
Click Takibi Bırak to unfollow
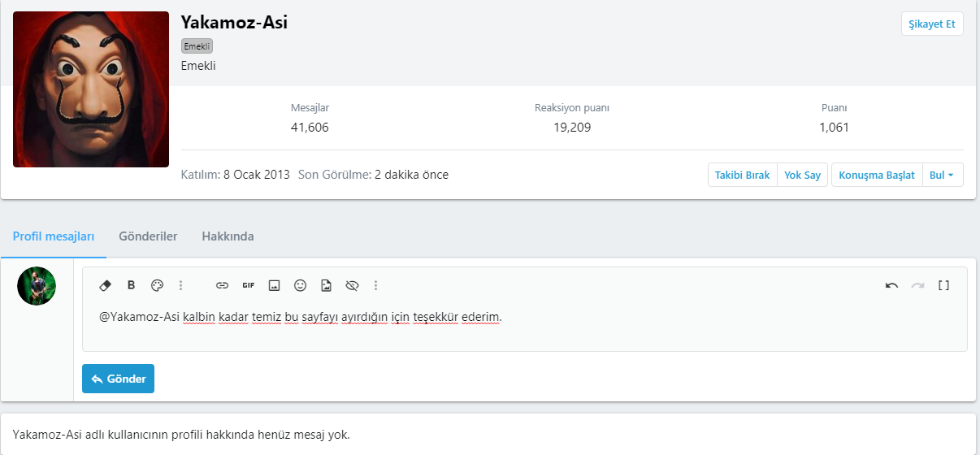tap(742, 175)
